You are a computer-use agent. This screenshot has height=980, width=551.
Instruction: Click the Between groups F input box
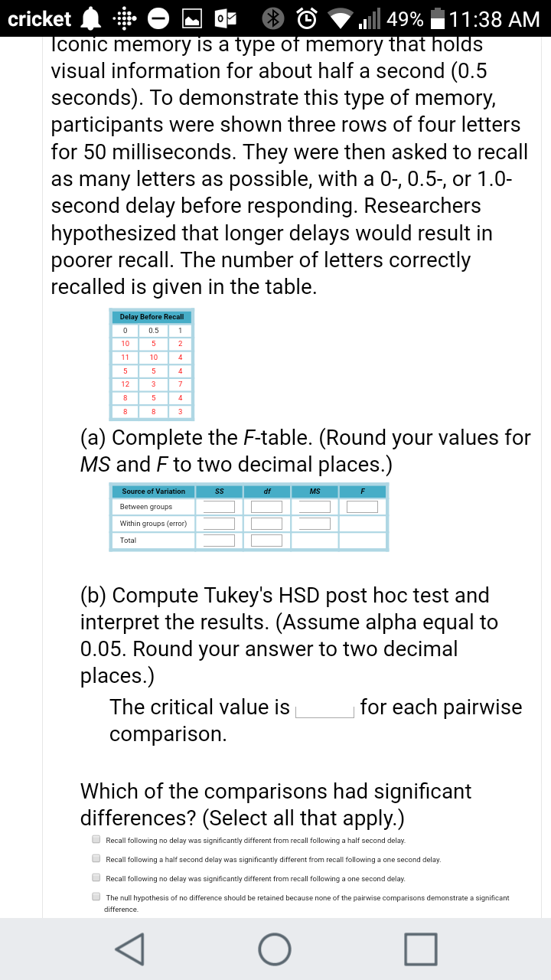coord(362,507)
